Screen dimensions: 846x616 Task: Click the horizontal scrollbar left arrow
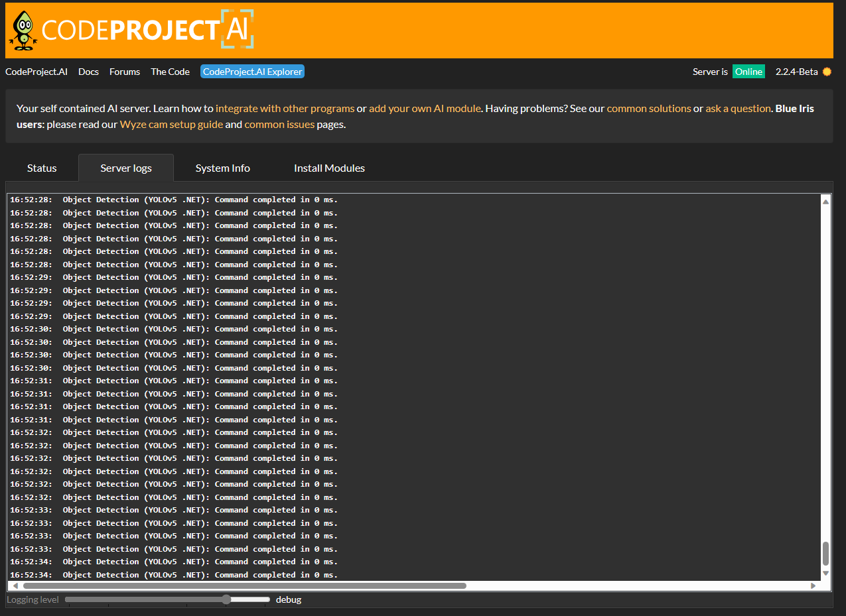click(x=15, y=586)
